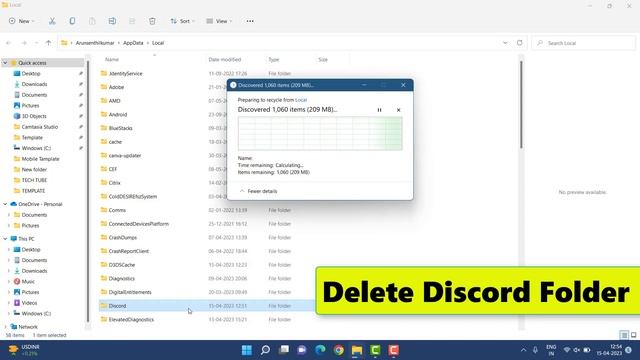Open Windows (C:) under This PC

pyautogui.click(x=36, y=313)
